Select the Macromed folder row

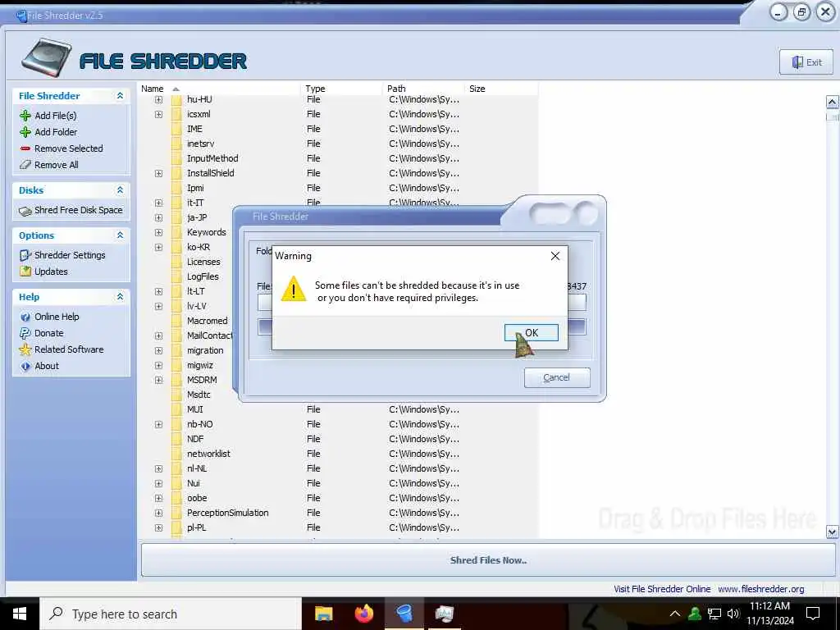click(x=208, y=321)
